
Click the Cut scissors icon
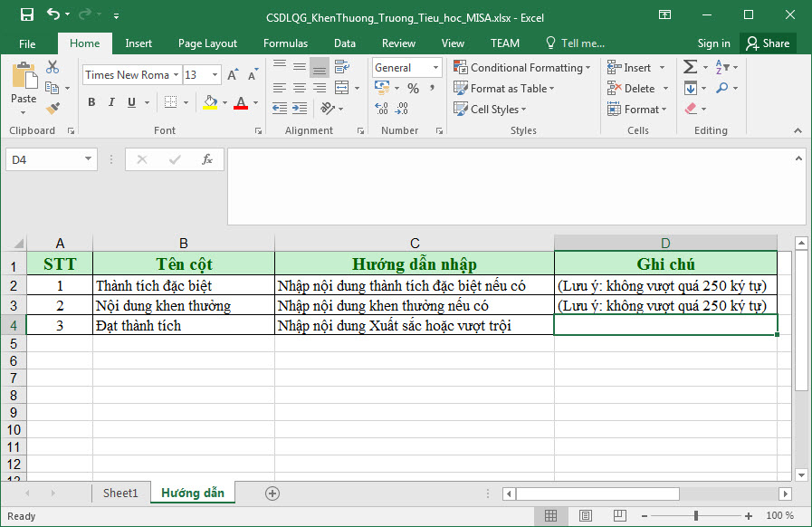pos(53,68)
